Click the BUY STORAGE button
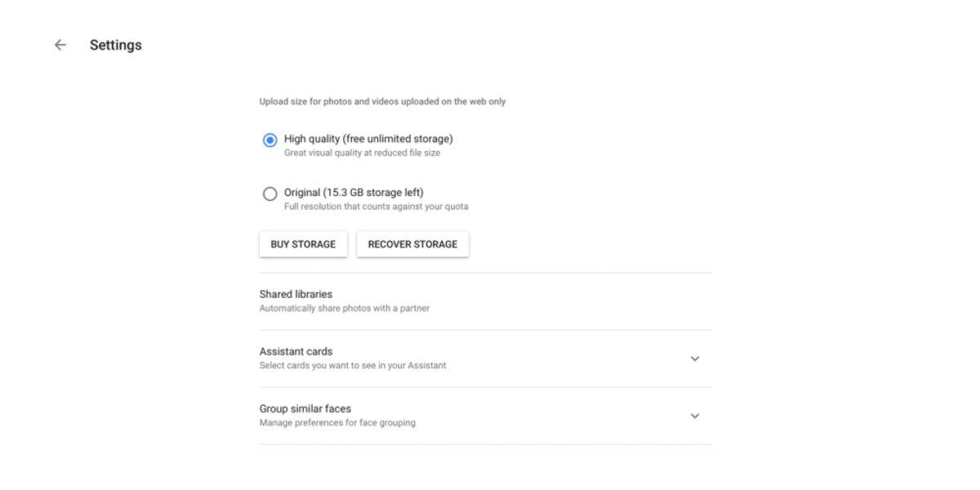 click(303, 243)
